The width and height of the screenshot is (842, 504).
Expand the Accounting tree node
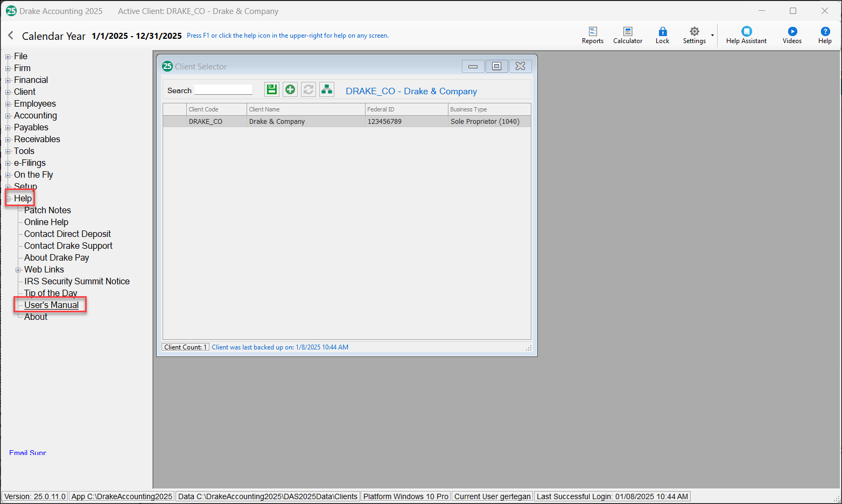click(7, 115)
